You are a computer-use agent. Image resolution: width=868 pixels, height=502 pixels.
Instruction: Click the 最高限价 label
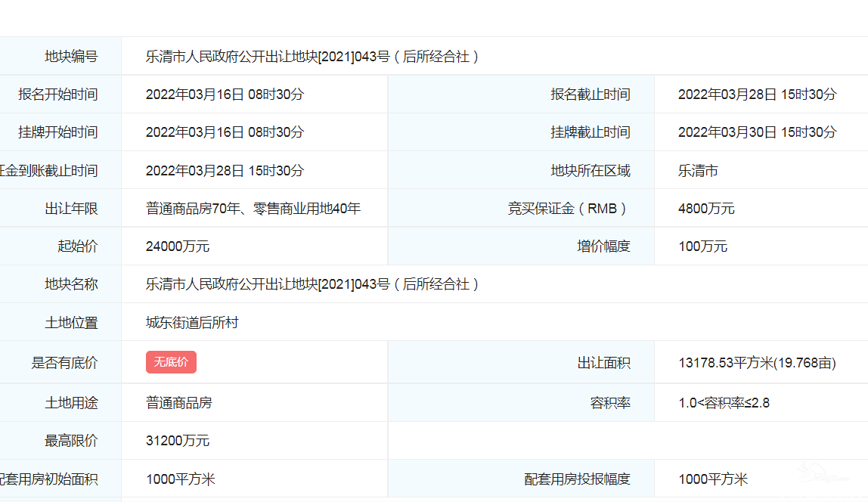pyautogui.click(x=71, y=441)
